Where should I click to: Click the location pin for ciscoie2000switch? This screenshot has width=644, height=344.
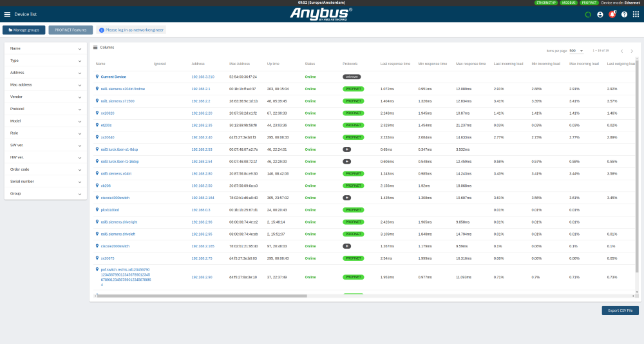click(x=97, y=246)
